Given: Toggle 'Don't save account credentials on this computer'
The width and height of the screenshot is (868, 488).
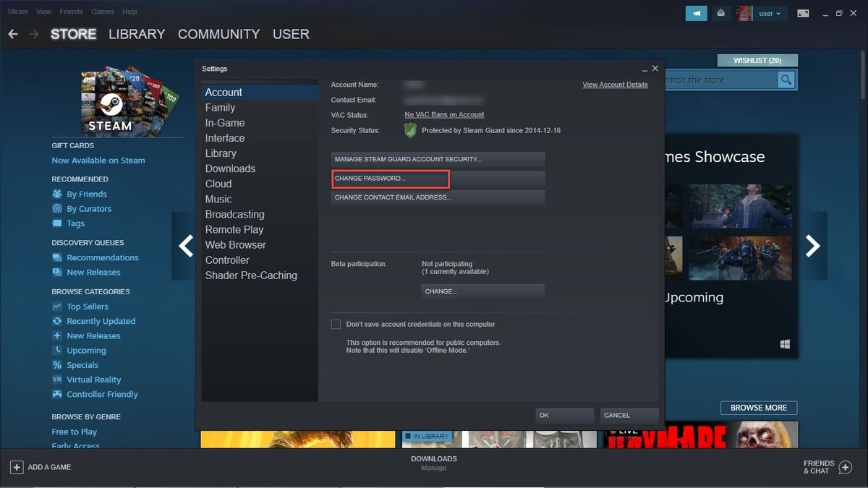Looking at the screenshot, I should click(x=336, y=324).
